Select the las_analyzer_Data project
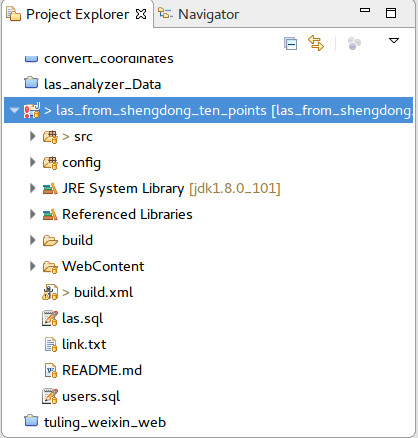The height and width of the screenshot is (438, 418). (x=102, y=84)
